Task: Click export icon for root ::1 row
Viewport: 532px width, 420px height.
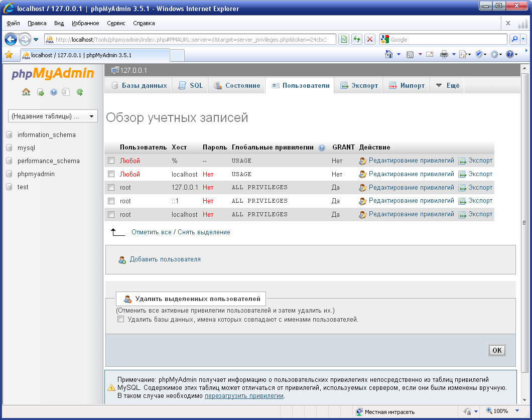Action: (x=462, y=201)
